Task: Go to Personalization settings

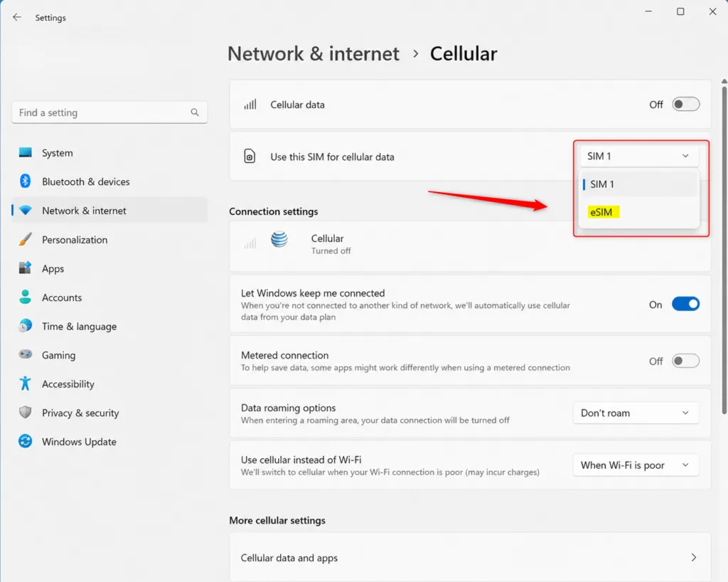Action: tap(109, 240)
